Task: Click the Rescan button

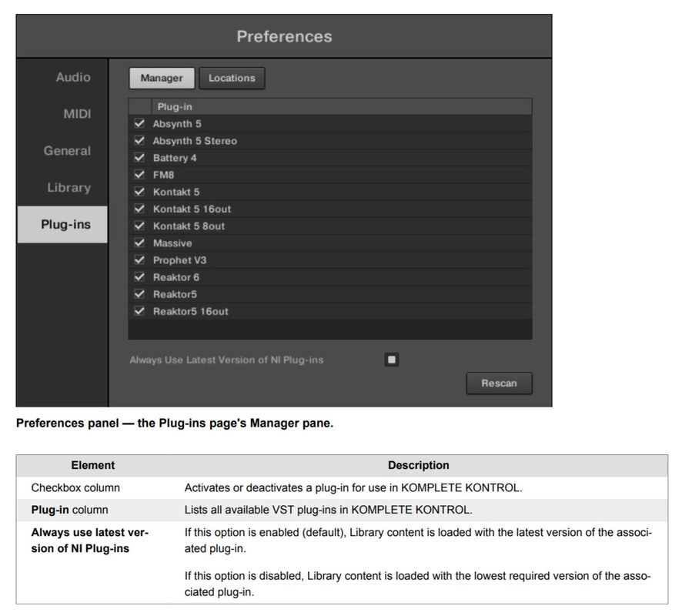Action: (x=499, y=383)
